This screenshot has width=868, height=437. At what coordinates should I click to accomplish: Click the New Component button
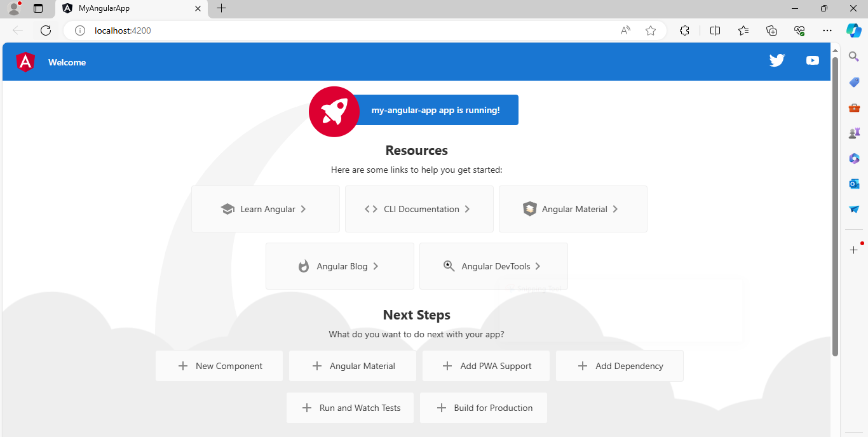[x=219, y=366]
